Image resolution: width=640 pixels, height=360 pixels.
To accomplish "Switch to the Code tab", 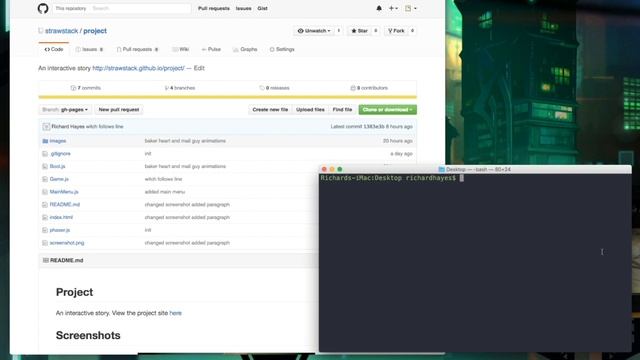I will tap(54, 49).
